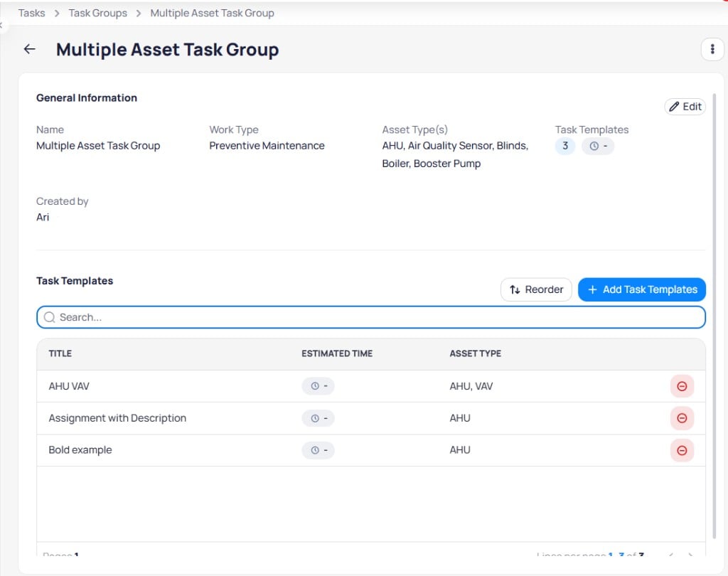Click the Task Templates duration badge

(598, 146)
